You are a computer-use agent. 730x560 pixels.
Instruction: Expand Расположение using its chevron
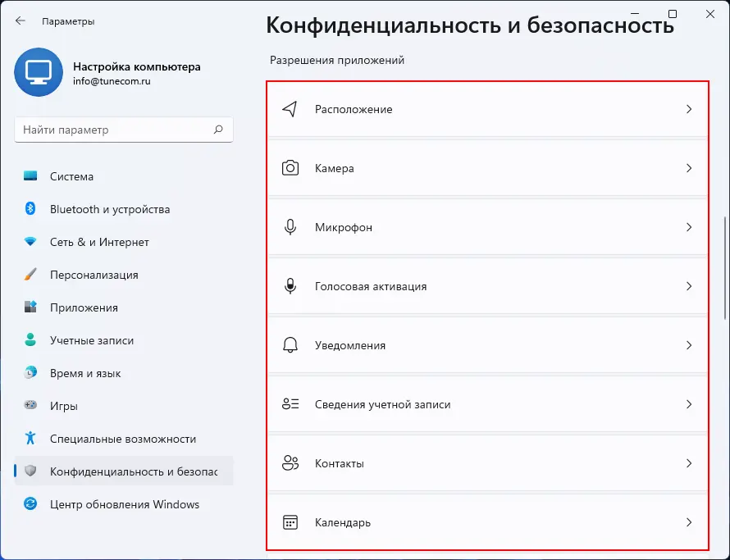(x=689, y=109)
